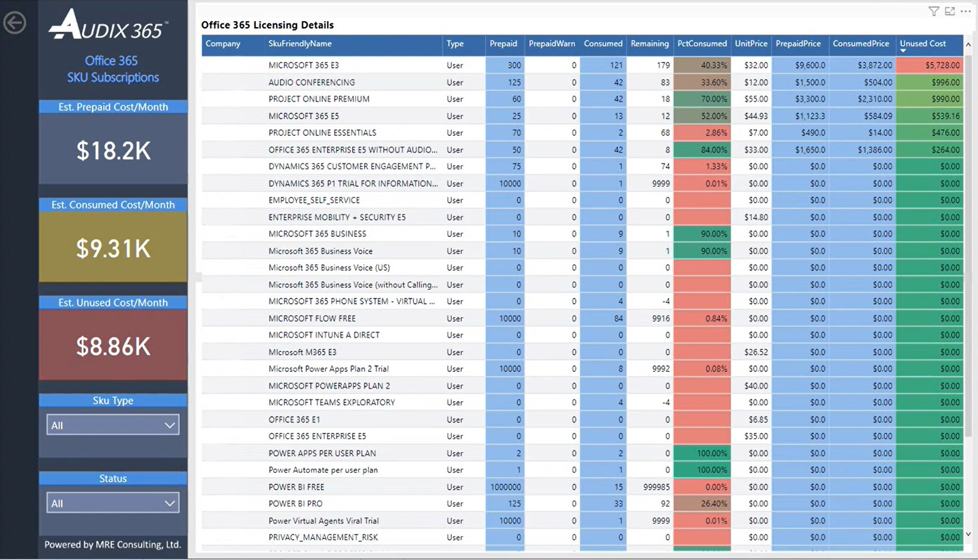Open more options ellipsis on the table
Viewport: 978px width, 560px height.
[966, 11]
